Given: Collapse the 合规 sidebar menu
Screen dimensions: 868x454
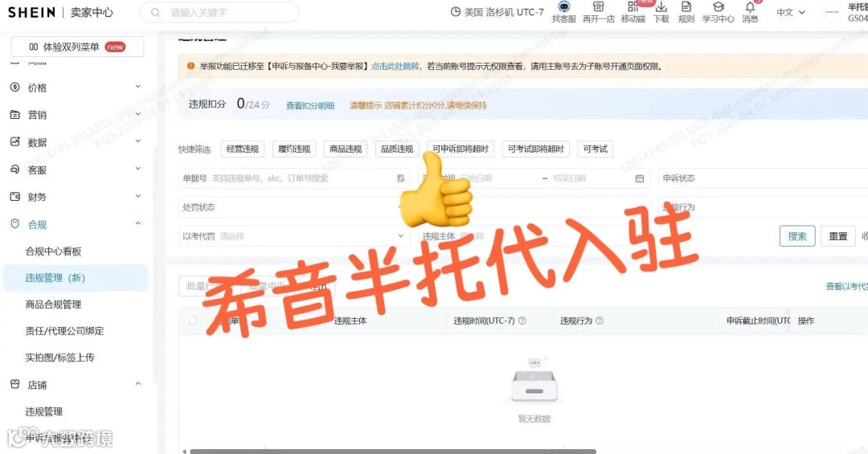Looking at the screenshot, I should 138,223.
